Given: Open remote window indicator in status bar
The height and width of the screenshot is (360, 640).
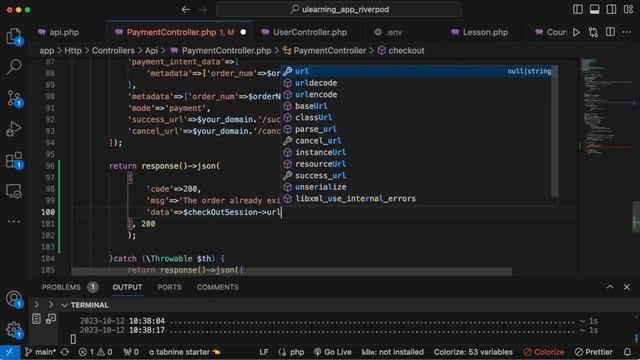Looking at the screenshot, I should point(10,352).
